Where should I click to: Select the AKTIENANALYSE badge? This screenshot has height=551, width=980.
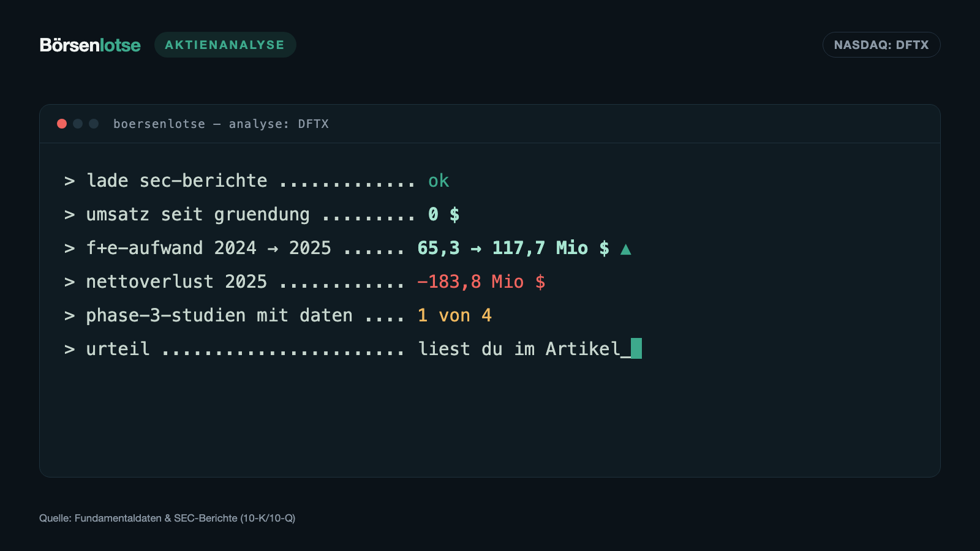(x=225, y=45)
